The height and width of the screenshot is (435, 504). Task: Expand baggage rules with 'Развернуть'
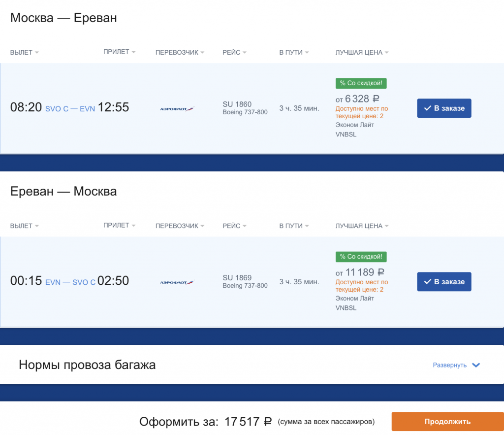(456, 365)
